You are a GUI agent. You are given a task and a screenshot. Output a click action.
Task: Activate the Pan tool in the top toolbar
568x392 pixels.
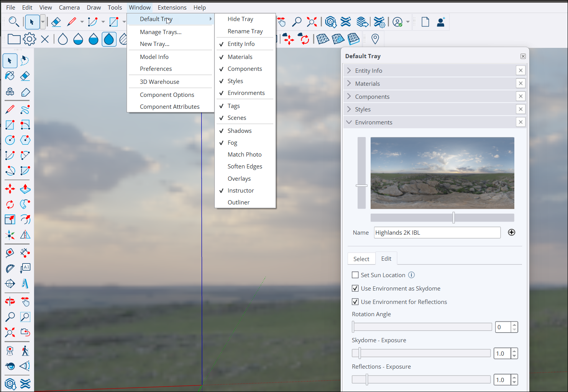pos(282,22)
